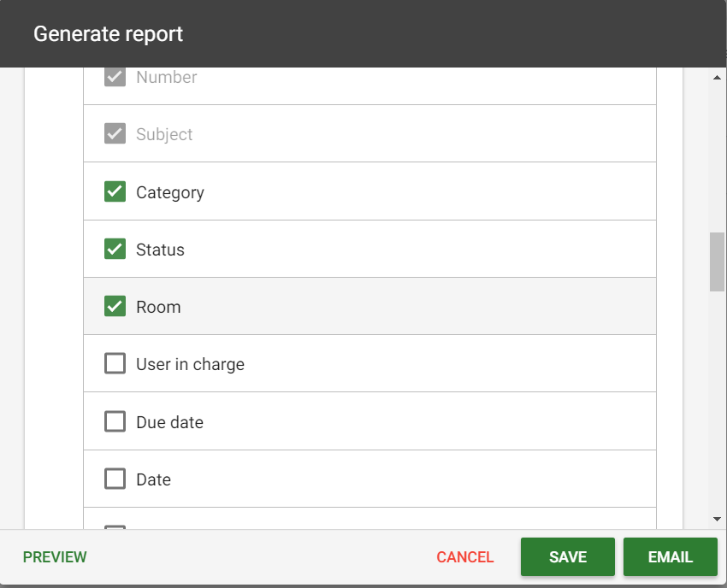This screenshot has height=588, width=727.
Task: Uncheck the Status checkbox
Action: click(115, 249)
